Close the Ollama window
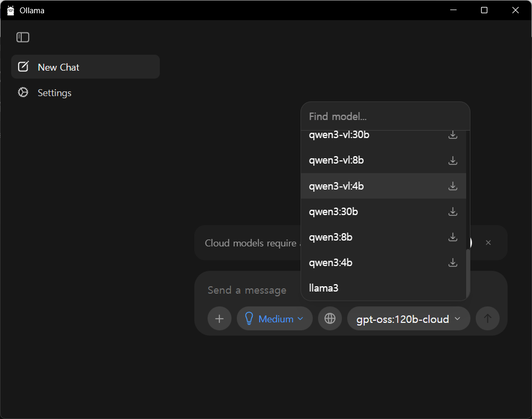 [x=516, y=10]
